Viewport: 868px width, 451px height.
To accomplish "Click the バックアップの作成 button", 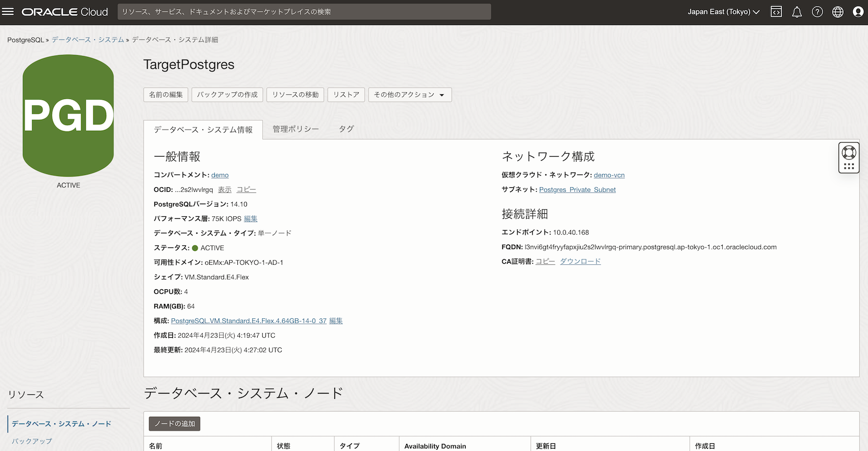I will 228,95.
